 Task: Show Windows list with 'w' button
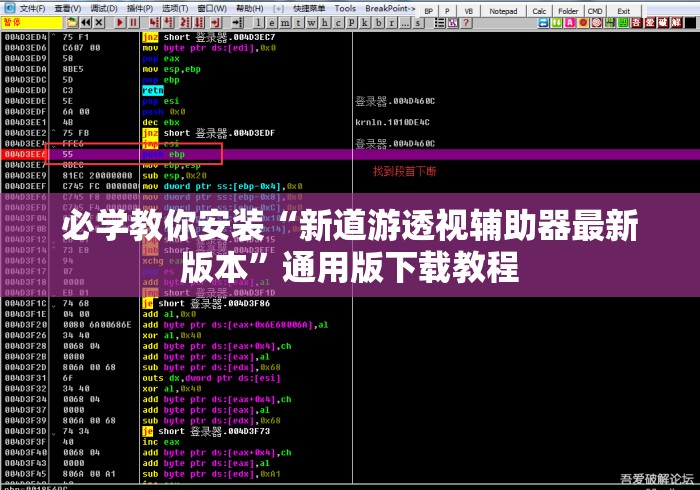(x=312, y=23)
